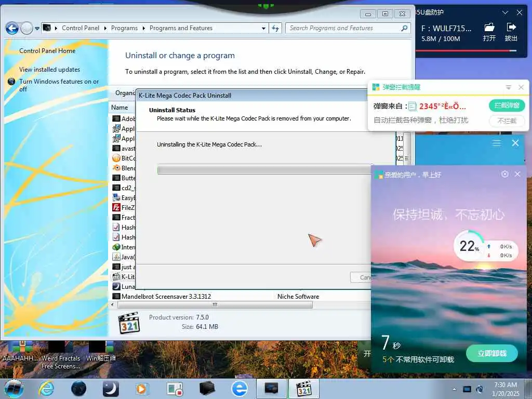Select the Programs breadcrumb in address bar
This screenshot has width=532, height=399.
(124, 28)
